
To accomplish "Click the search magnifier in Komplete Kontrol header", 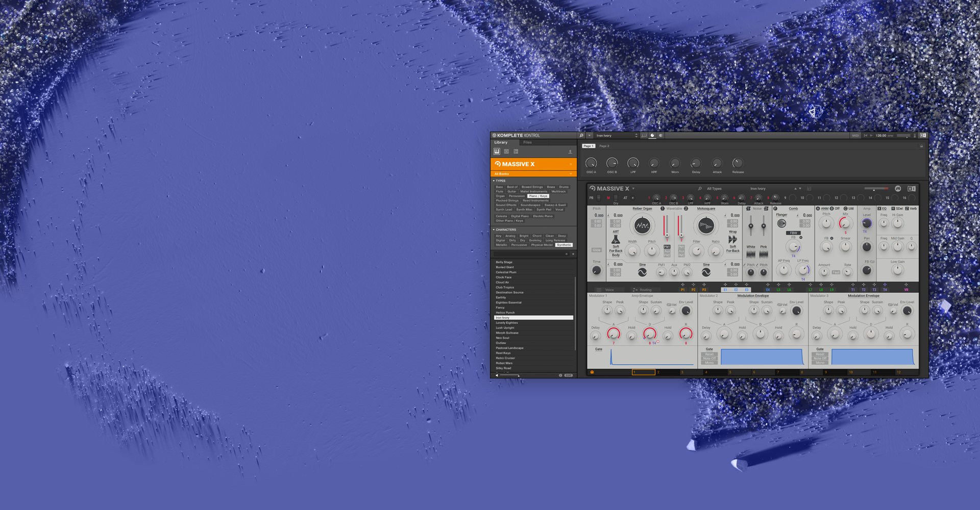I will pos(581,136).
